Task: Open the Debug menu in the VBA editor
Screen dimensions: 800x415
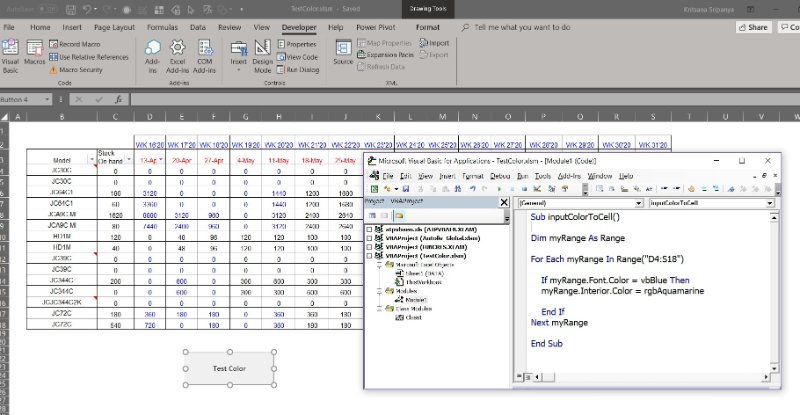Action: pos(499,176)
